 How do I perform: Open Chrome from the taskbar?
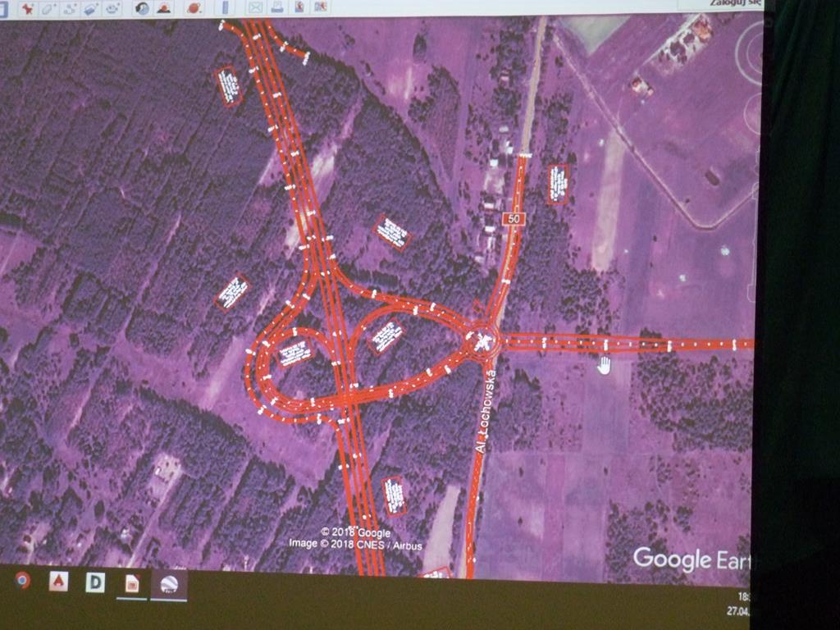[x=22, y=580]
